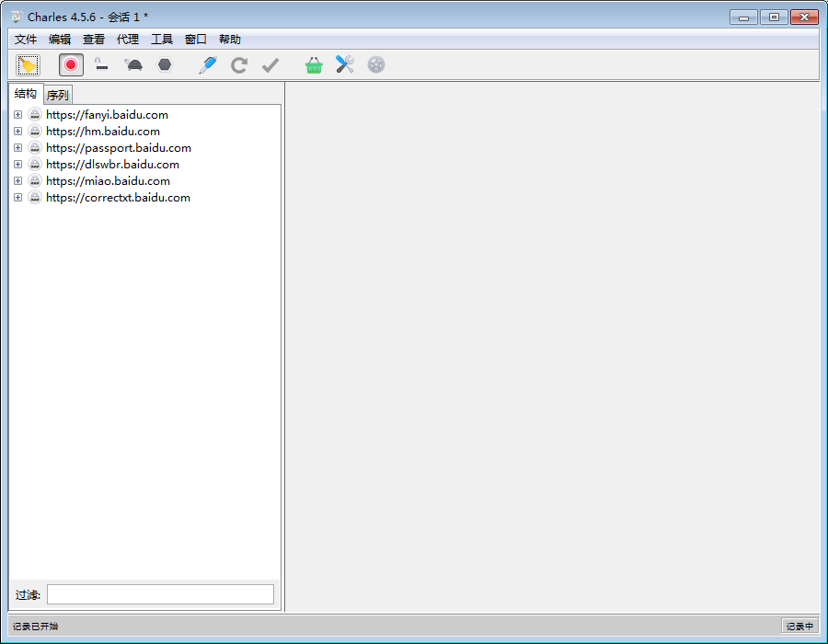
Task: Open the 编辑 menu
Action: (60, 39)
